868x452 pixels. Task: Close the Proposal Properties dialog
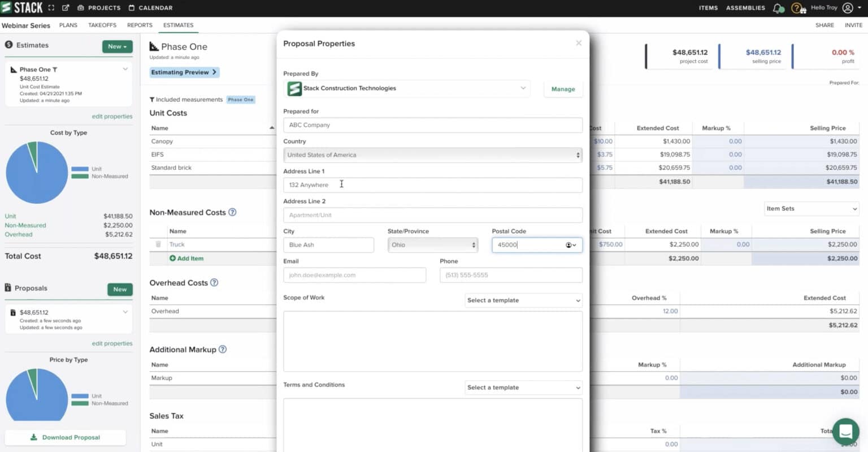(579, 44)
